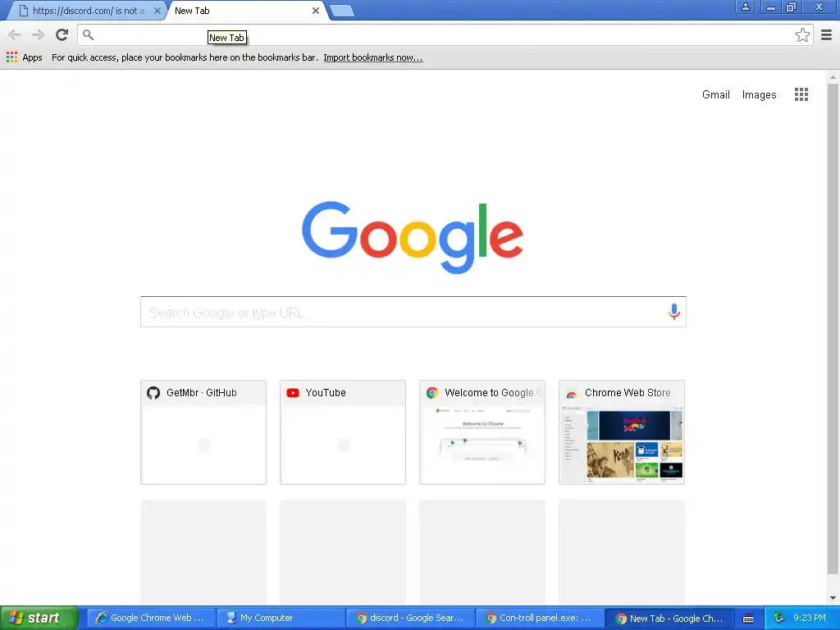Open the GetMbr GitHub thumbnail
Image resolution: width=840 pixels, height=630 pixels.
pos(203,432)
